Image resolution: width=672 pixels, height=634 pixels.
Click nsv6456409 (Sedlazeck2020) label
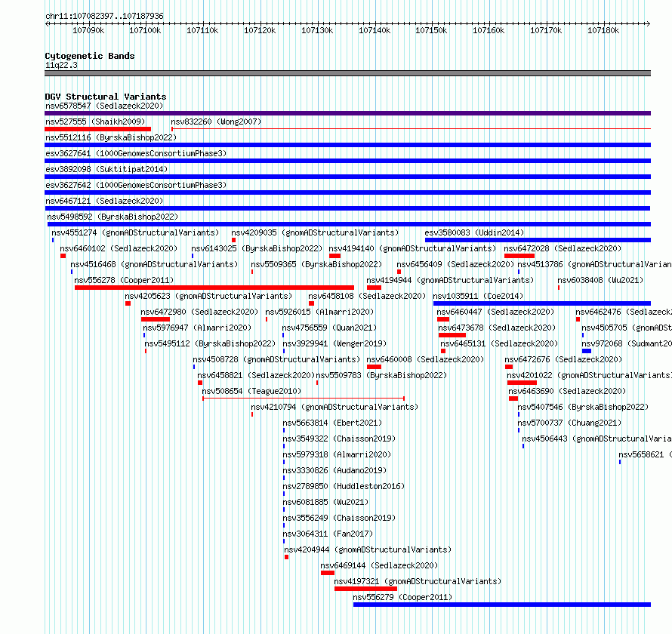pyautogui.click(x=455, y=264)
